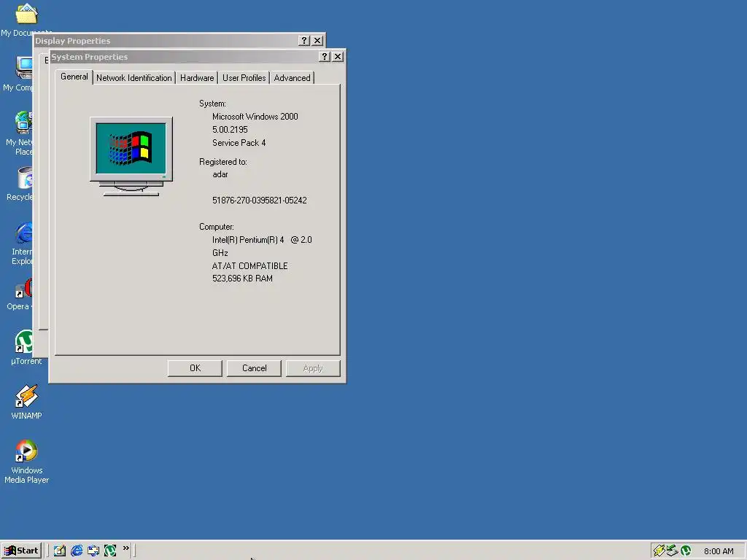This screenshot has width=747, height=560.
Task: Close the Display Properties window
Action: coord(317,41)
